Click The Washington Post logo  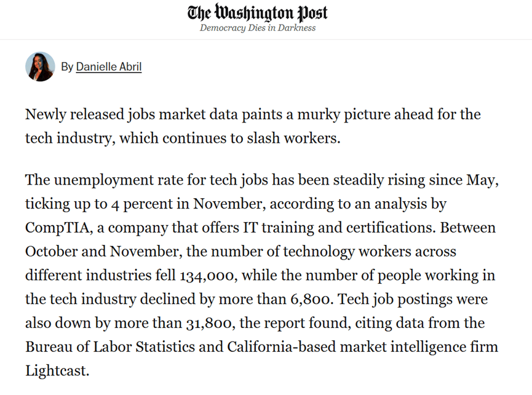[258, 12]
